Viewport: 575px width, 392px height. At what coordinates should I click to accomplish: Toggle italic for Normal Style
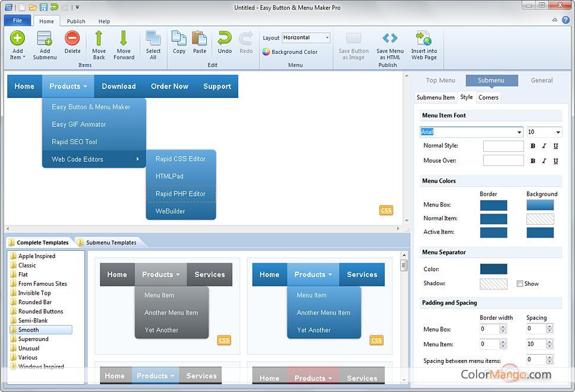pos(544,146)
